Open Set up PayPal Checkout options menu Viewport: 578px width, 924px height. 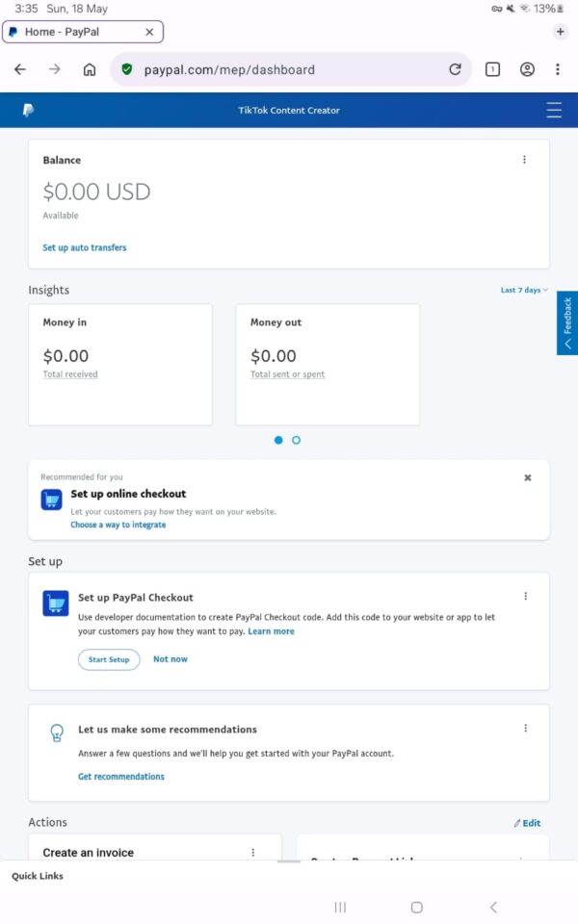(x=525, y=596)
